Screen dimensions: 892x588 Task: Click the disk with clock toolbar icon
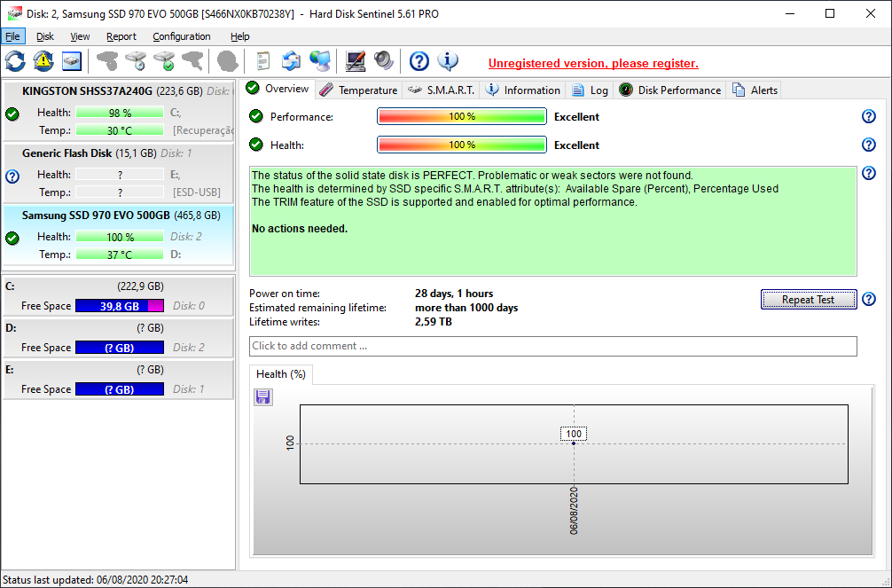tap(136, 61)
